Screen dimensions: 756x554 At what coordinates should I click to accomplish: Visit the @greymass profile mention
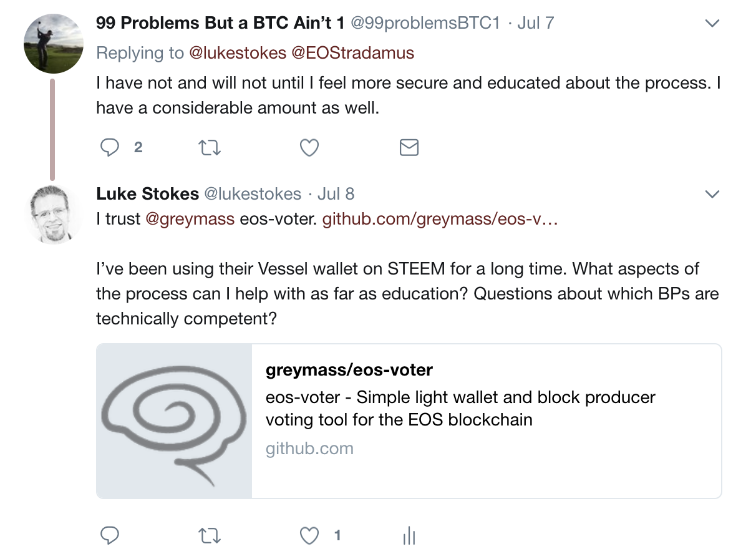tap(190, 219)
